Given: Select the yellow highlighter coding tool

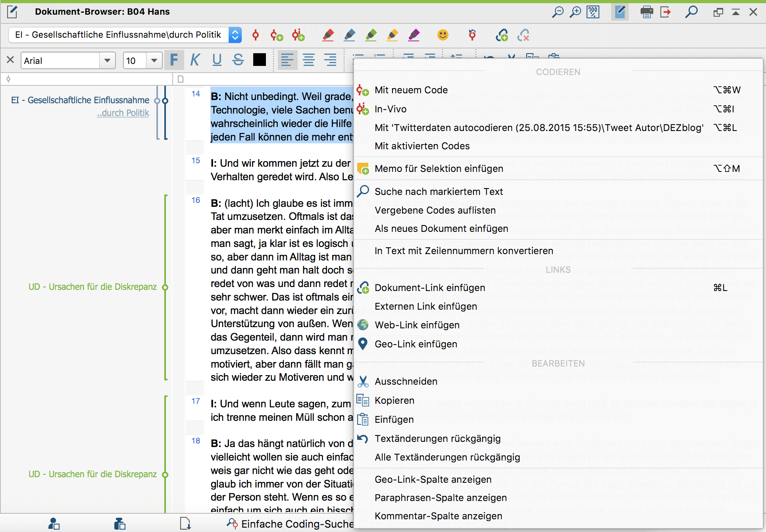Looking at the screenshot, I should (x=392, y=35).
